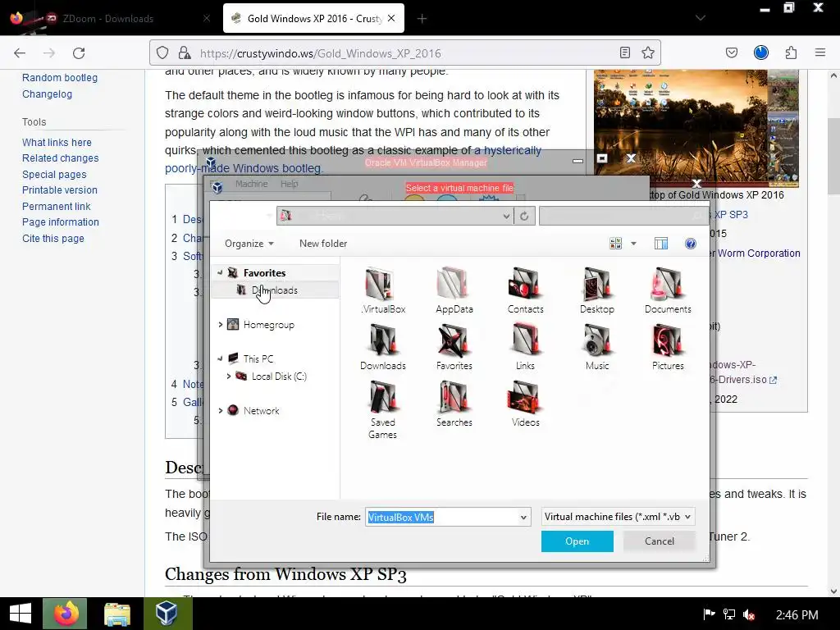Click Firefox reload page icon
Image resolution: width=840 pixels, height=630 pixels.
click(x=79, y=53)
